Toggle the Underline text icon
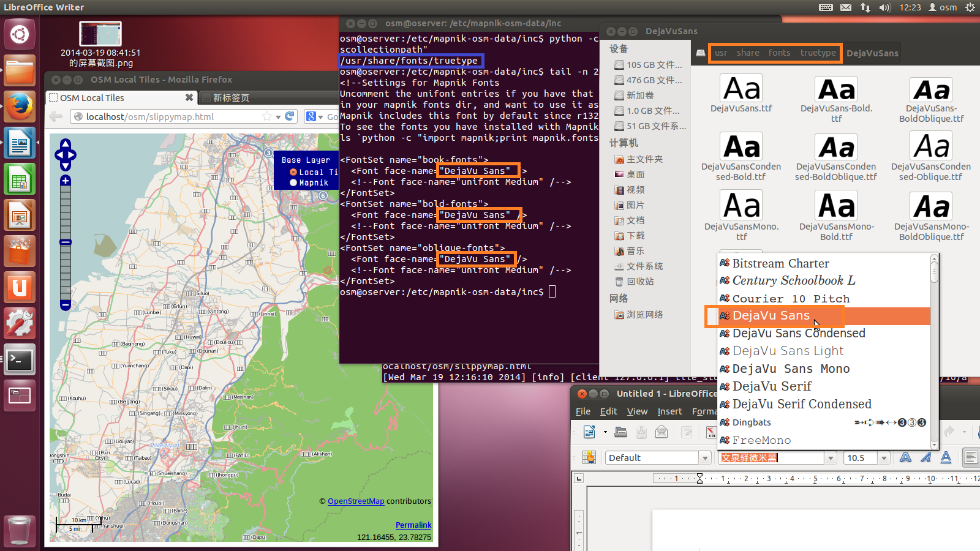This screenshot has height=551, width=980. pyautogui.click(x=946, y=457)
